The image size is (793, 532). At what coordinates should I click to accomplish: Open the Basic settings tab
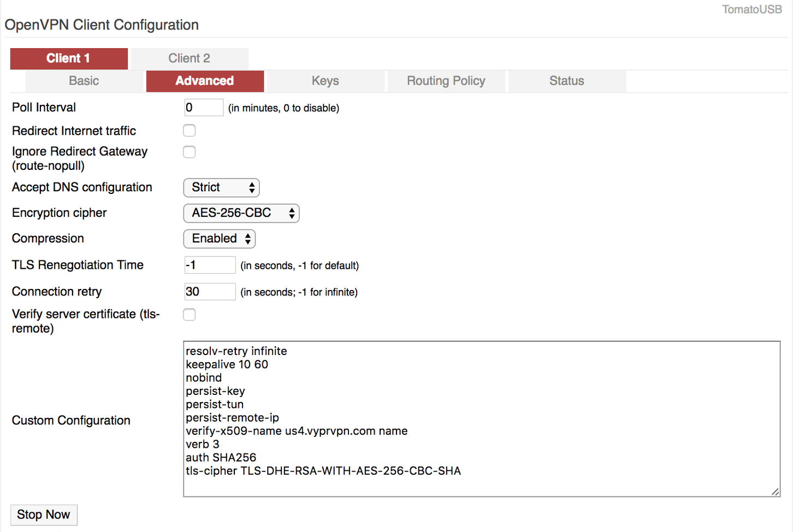click(84, 81)
